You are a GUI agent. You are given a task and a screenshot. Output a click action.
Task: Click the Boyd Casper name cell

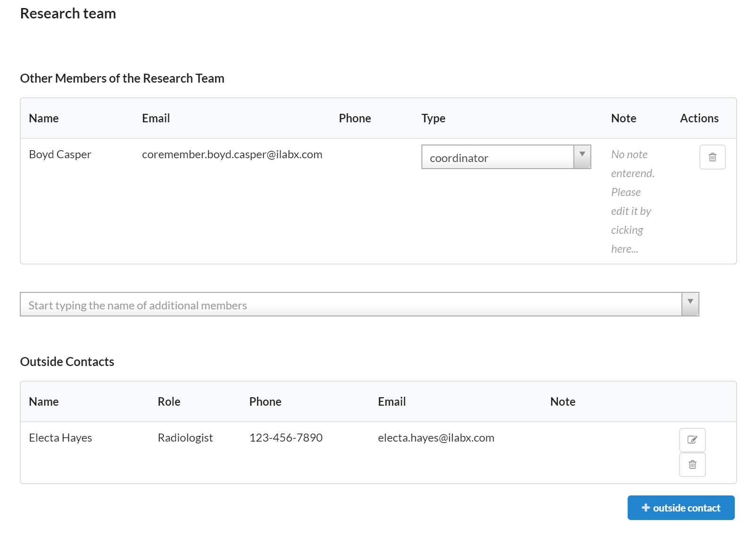pos(60,154)
